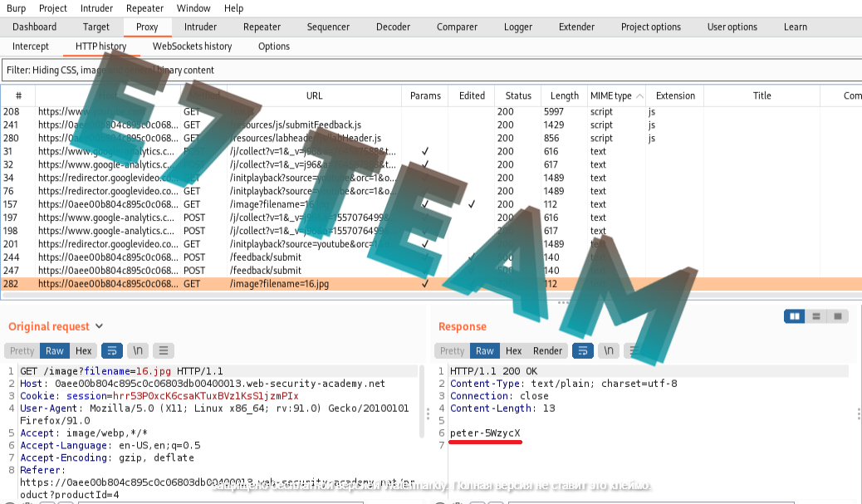Select the Proxy tab
Viewport: 862px width, 504px height.
click(x=147, y=27)
